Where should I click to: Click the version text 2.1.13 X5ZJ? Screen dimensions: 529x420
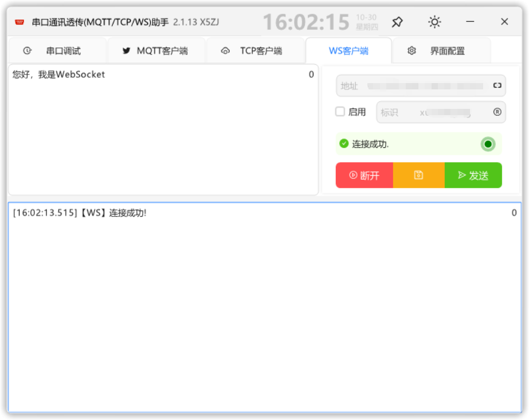pos(196,22)
